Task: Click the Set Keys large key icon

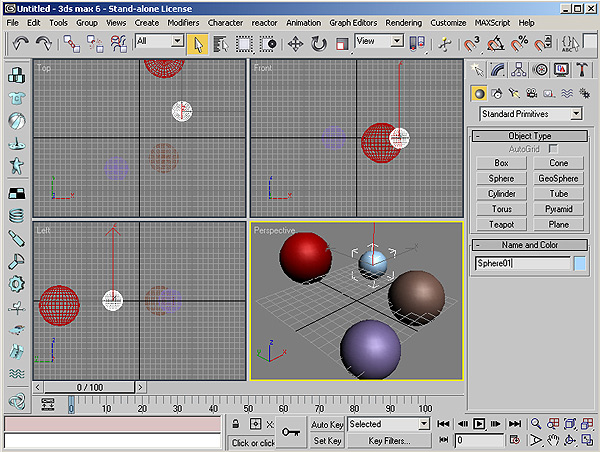Action: click(x=291, y=432)
